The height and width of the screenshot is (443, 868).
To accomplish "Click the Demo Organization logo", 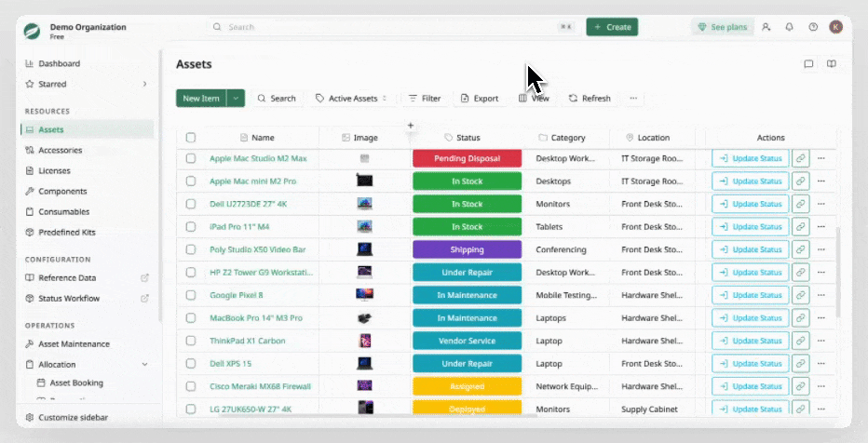I will click(x=32, y=31).
